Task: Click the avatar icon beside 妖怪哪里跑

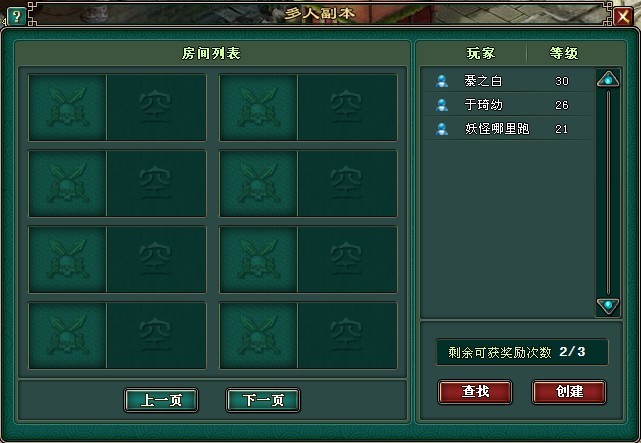Action: click(x=442, y=129)
